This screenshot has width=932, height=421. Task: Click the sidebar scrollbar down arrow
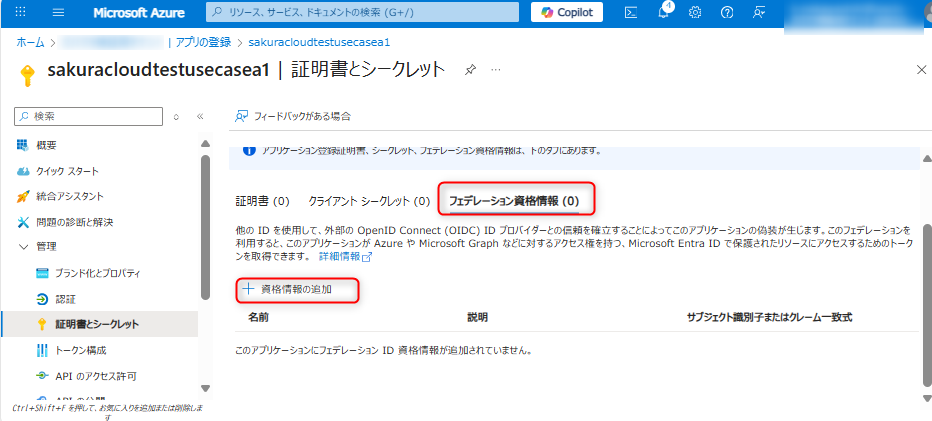pyautogui.click(x=205, y=389)
